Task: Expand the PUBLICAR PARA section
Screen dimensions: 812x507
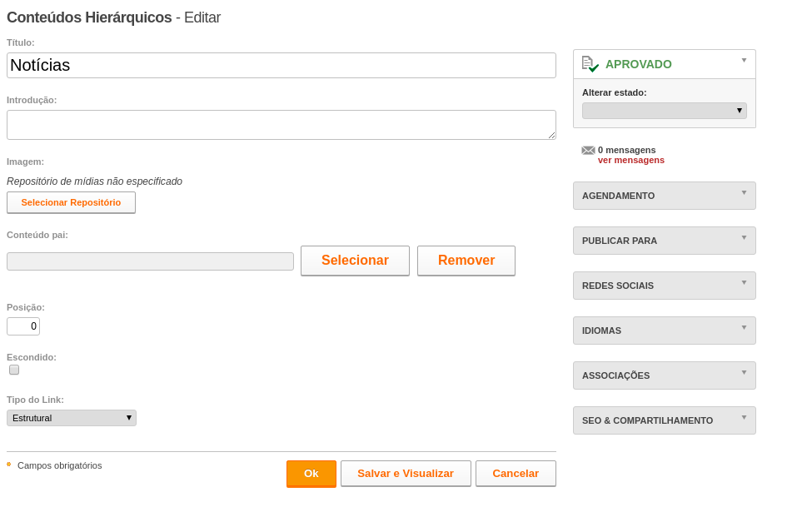Action: click(x=665, y=241)
